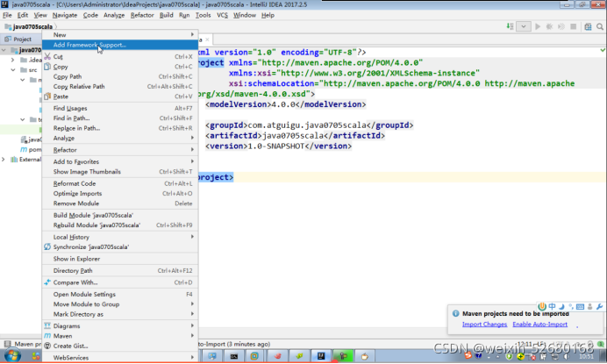Click the taskbar clock showing 10:51
The image size is (607, 364).
pyautogui.click(x=587, y=356)
